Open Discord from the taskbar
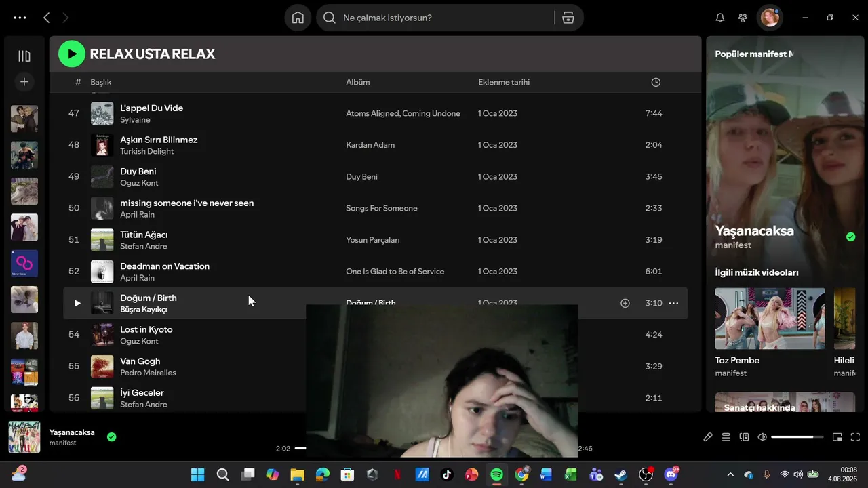 point(671,474)
